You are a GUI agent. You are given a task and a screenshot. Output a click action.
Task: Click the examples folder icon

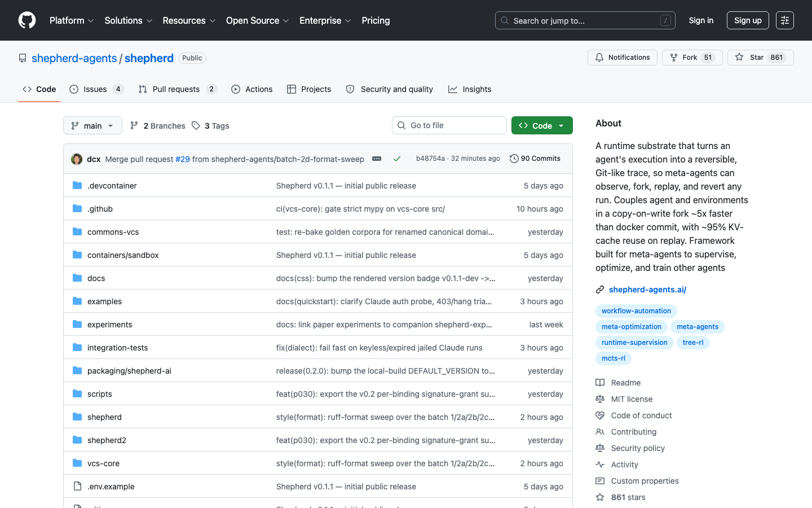[x=77, y=301]
